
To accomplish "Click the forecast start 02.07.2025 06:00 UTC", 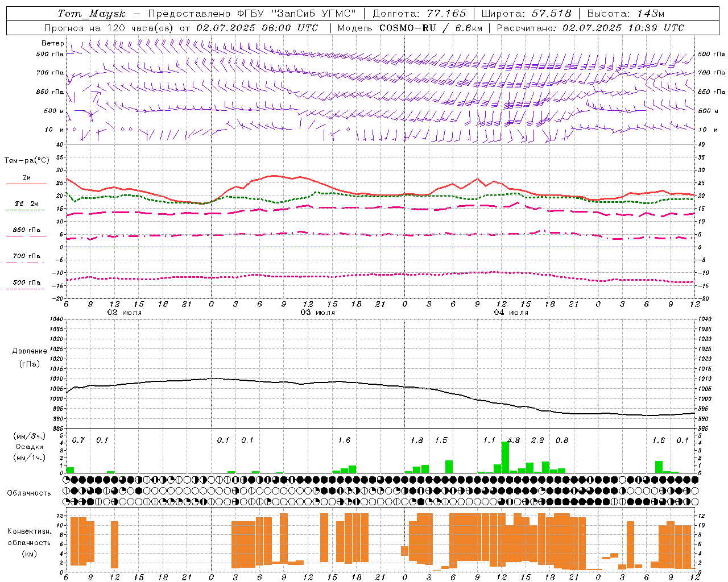I will [x=257, y=28].
